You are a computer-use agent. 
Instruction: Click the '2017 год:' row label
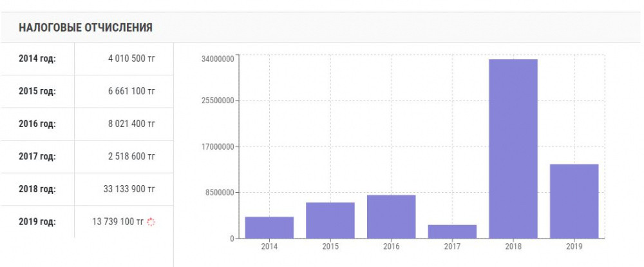(x=37, y=156)
